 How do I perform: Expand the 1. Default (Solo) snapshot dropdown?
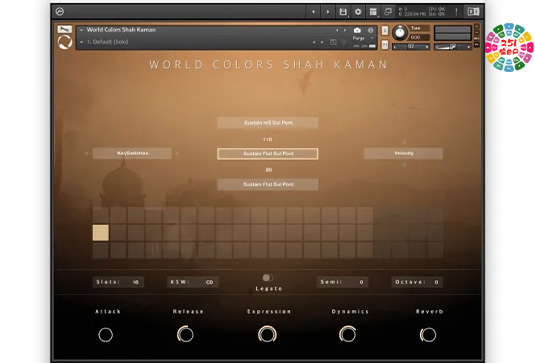81,42
